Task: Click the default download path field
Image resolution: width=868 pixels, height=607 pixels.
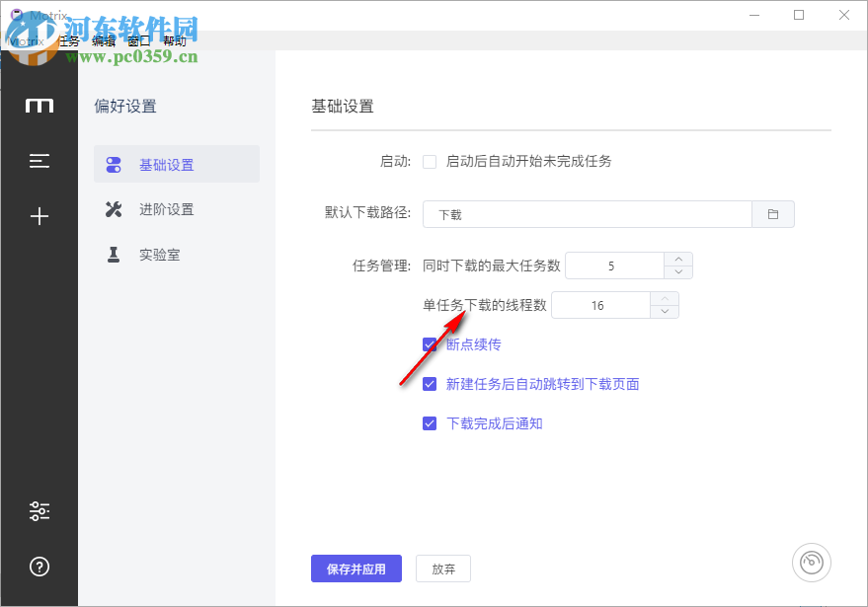Action: pyautogui.click(x=588, y=214)
